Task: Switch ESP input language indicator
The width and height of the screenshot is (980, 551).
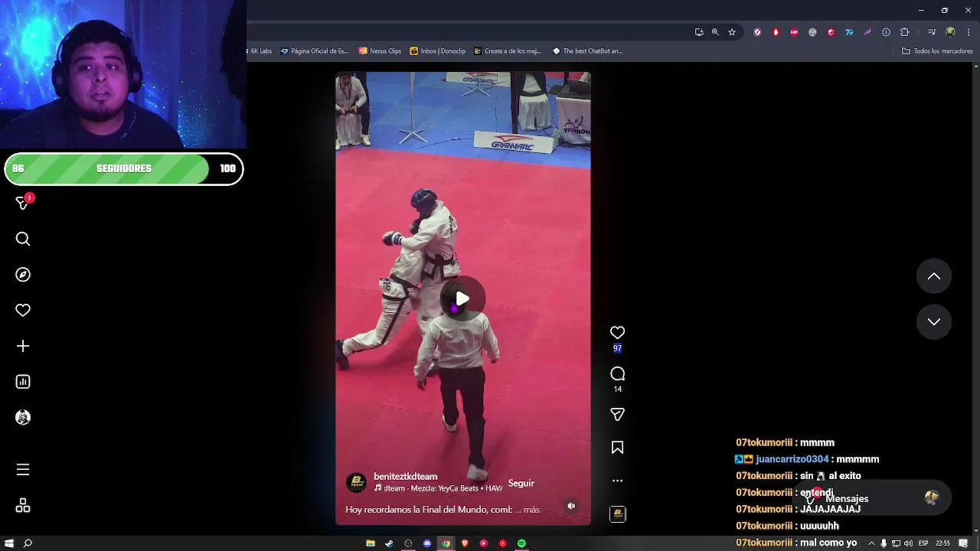Action: [923, 543]
